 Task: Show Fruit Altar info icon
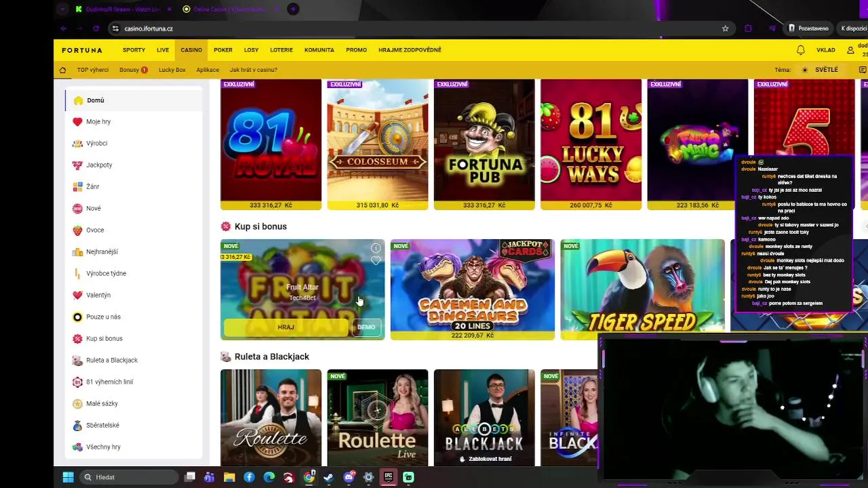[376, 248]
